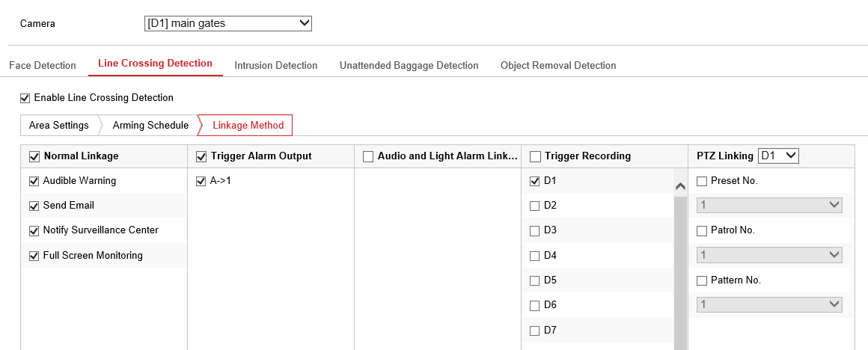The width and height of the screenshot is (868, 350).
Task: Check Trigger Recording for channel D3
Action: [534, 230]
